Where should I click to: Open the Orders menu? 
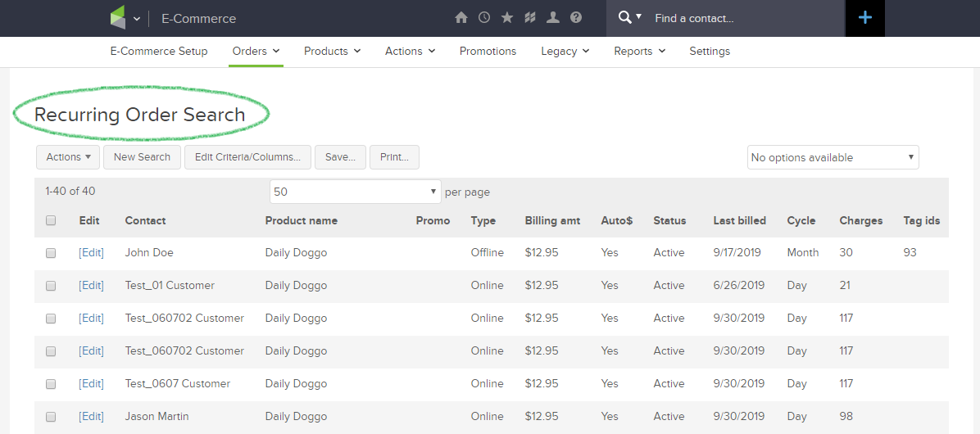pyautogui.click(x=256, y=52)
